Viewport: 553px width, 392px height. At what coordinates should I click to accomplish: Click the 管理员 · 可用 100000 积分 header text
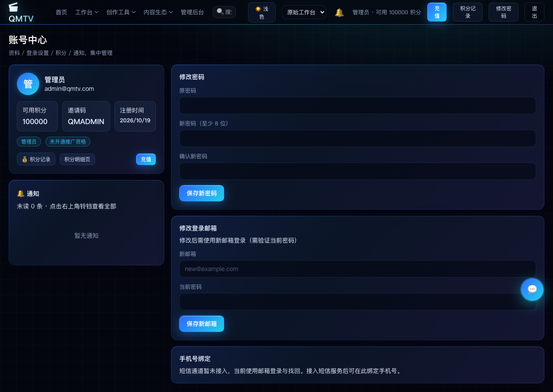point(387,13)
